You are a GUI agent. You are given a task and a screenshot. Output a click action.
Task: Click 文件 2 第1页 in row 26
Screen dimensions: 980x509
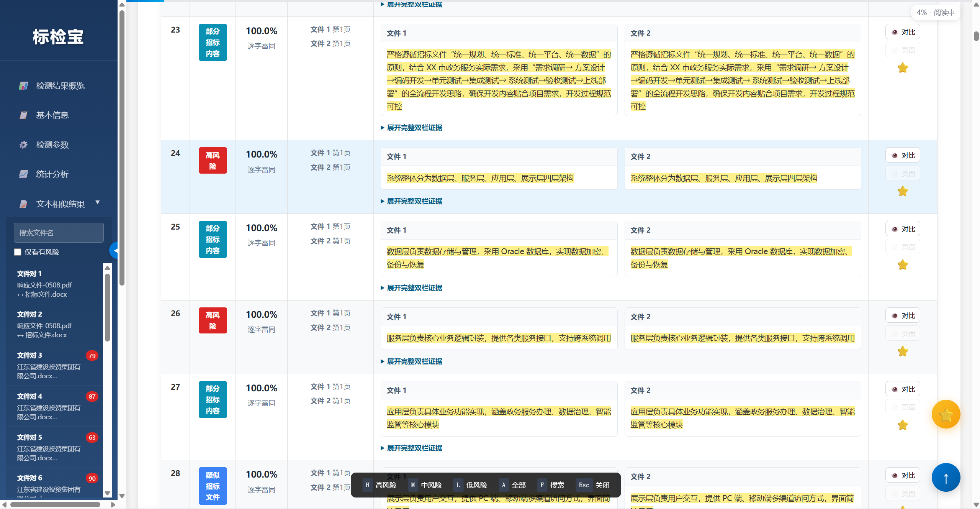coord(330,328)
